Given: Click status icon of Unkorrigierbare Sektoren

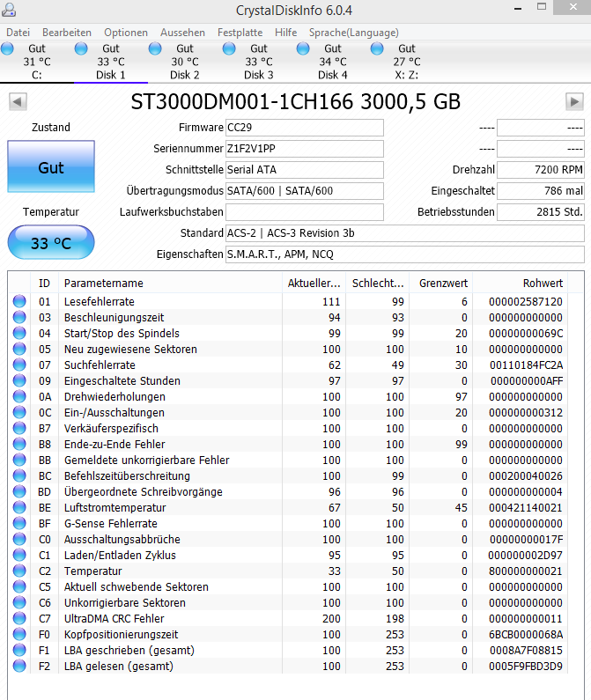Looking at the screenshot, I should 19,602.
